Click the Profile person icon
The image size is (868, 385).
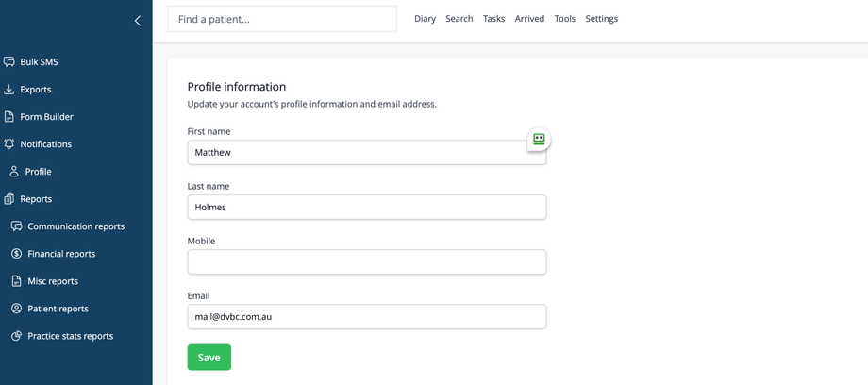[x=14, y=172]
